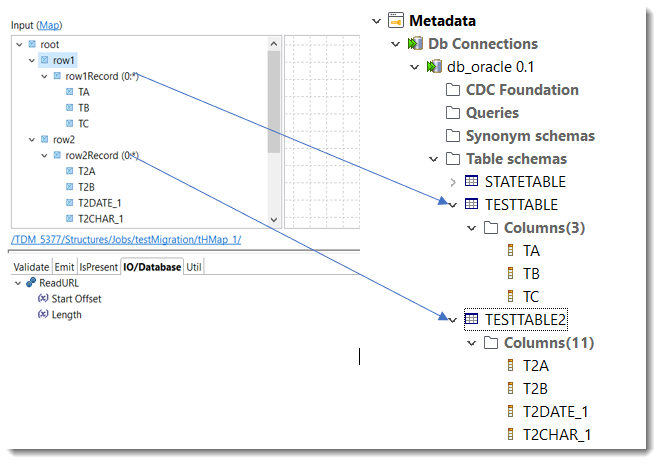Switch to the Validate tab
Image resolution: width=661 pixels, height=464 pixels.
[30, 267]
